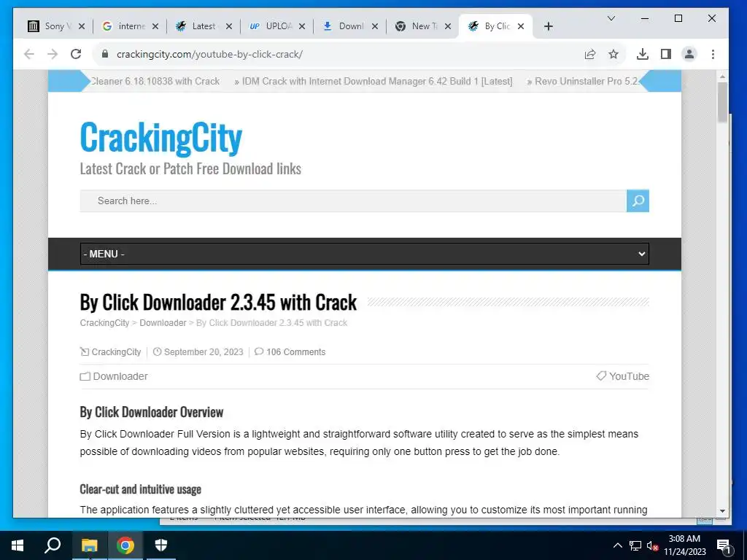Screen dimensions: 747x560
Task: Click the muted volume tray icon
Action: point(652,545)
